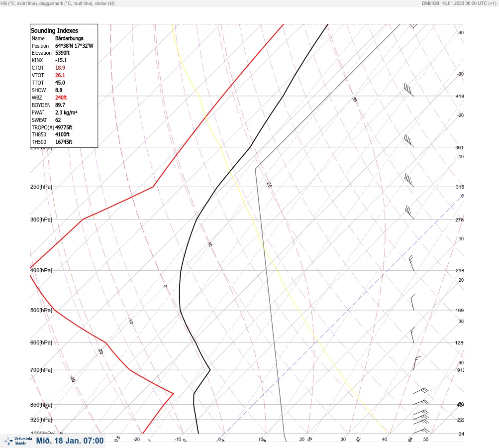The image size is (499, 448).
Task: Click the Vedurstofa Islands logo
Action: (x=18, y=441)
